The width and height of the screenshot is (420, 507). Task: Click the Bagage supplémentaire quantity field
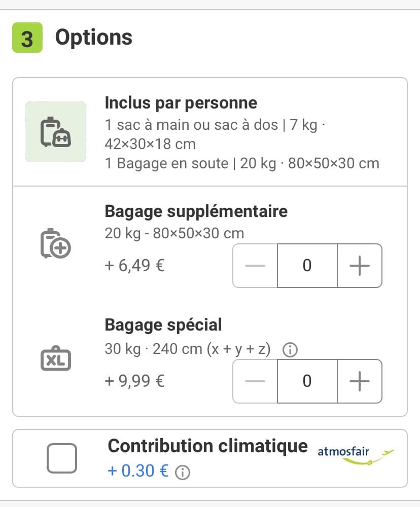(307, 266)
